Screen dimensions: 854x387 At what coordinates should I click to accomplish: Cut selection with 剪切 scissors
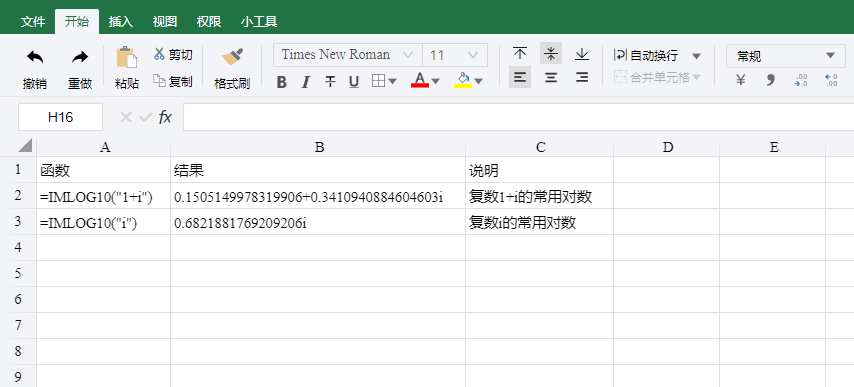coord(173,54)
